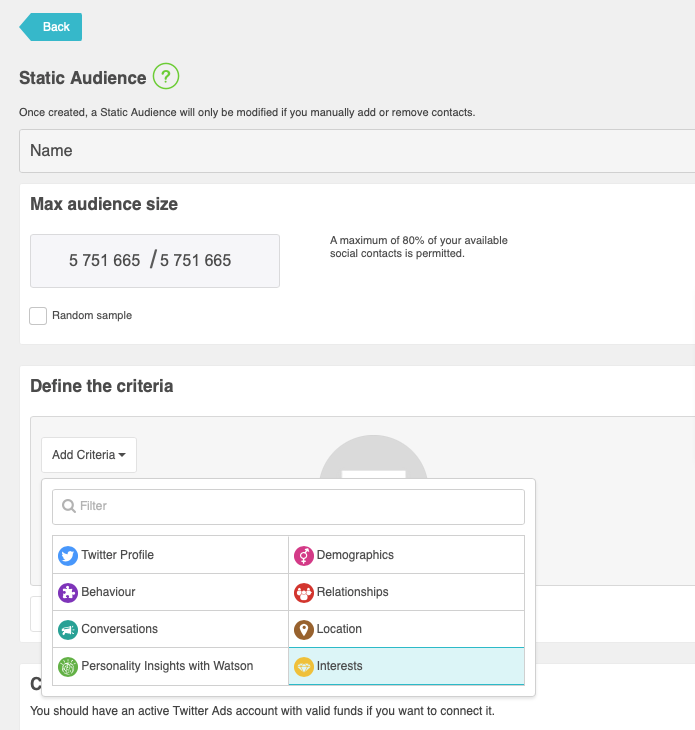The height and width of the screenshot is (730, 695).
Task: Click the Define the criteria heading
Action: 101,386
